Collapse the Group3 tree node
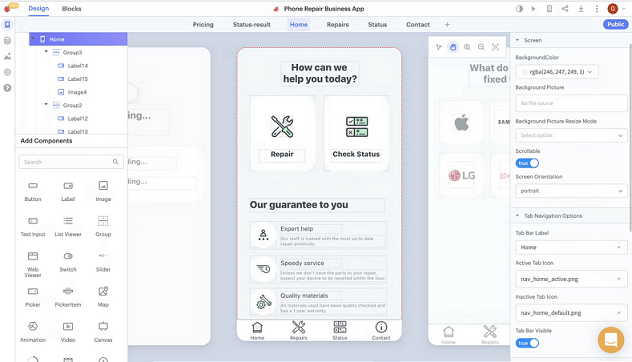 [46, 52]
